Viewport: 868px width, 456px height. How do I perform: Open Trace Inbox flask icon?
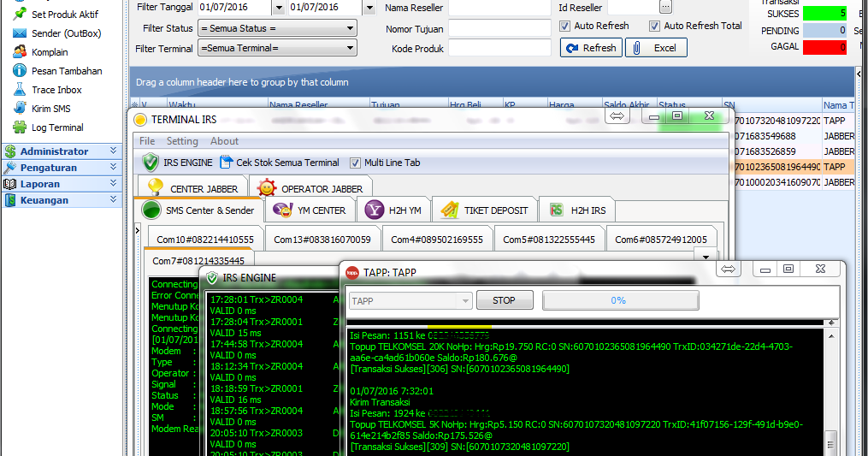point(20,89)
